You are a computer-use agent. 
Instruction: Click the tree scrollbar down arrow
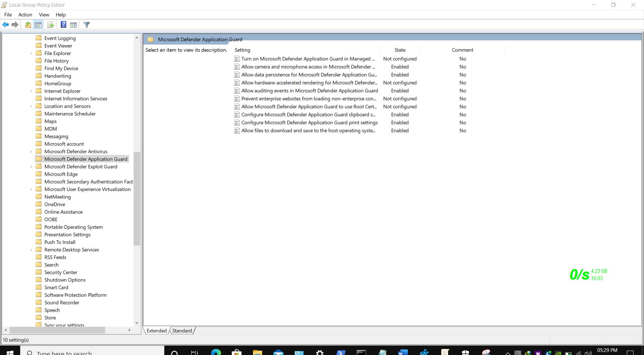click(x=137, y=322)
